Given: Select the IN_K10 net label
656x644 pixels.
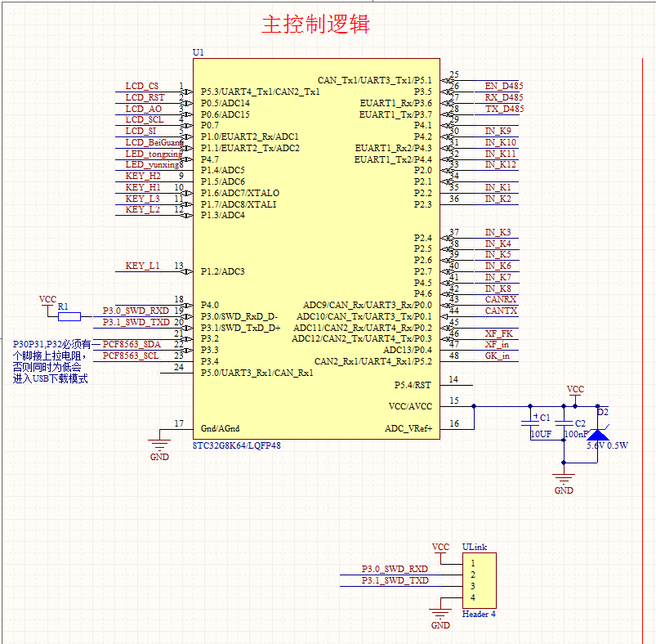Looking at the screenshot, I should (x=500, y=142).
